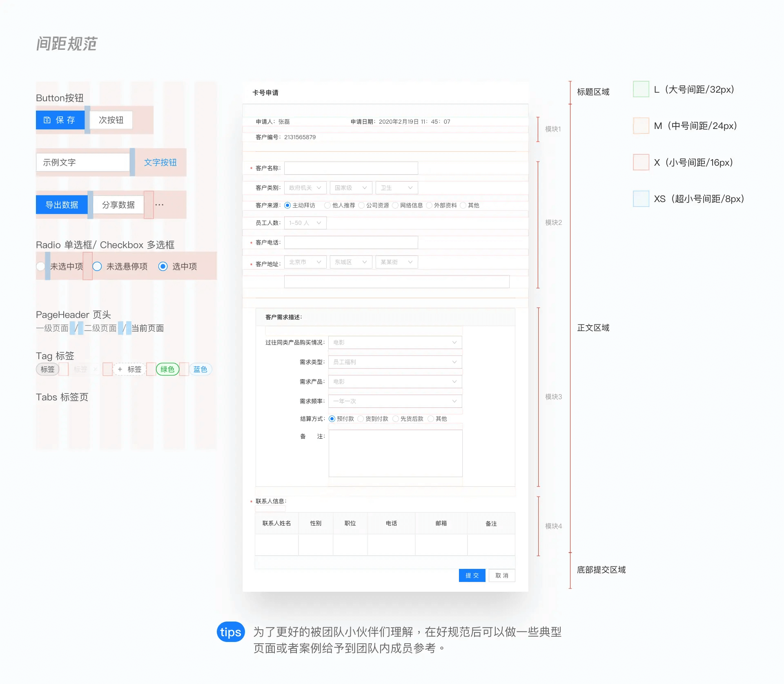Click the plus icon on the add 标签 tag

click(x=120, y=369)
